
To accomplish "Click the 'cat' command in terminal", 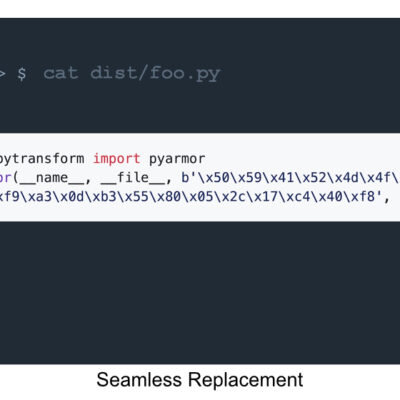I will (61, 73).
